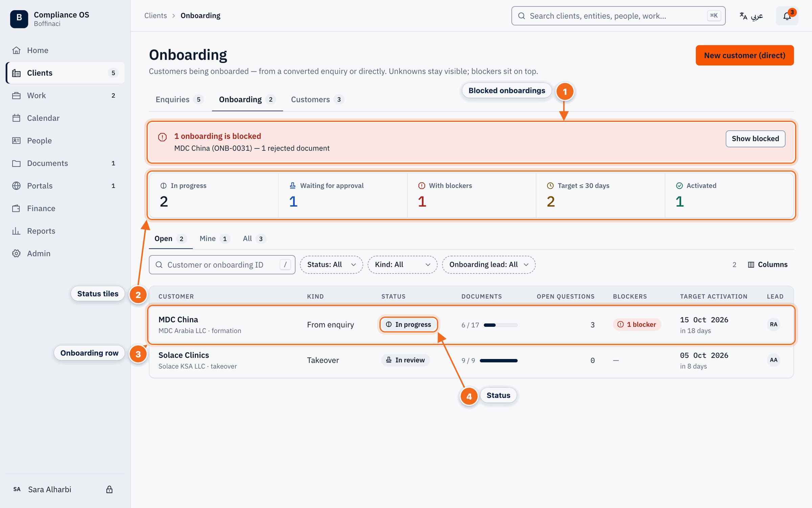Click the lock icon beside Sara Alharbi
The image size is (812, 508).
click(109, 489)
